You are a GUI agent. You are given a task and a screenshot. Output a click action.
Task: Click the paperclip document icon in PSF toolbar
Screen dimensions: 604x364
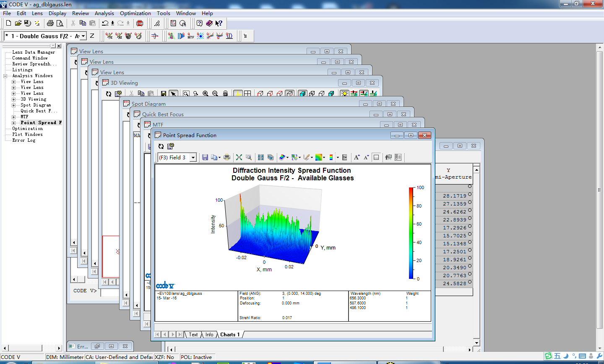coord(398,157)
